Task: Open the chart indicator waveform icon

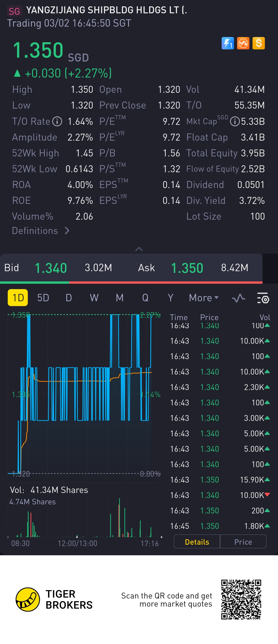Action: pyautogui.click(x=238, y=298)
